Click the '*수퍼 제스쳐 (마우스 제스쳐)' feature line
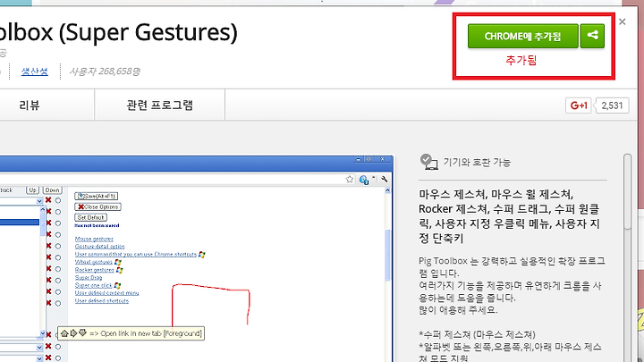Screen dimensions: 644x362 pyautogui.click(x=477, y=334)
